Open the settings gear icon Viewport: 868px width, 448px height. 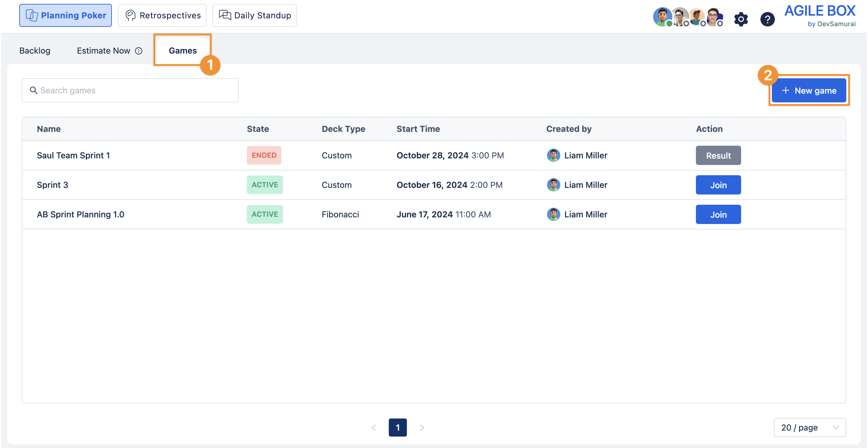point(741,19)
